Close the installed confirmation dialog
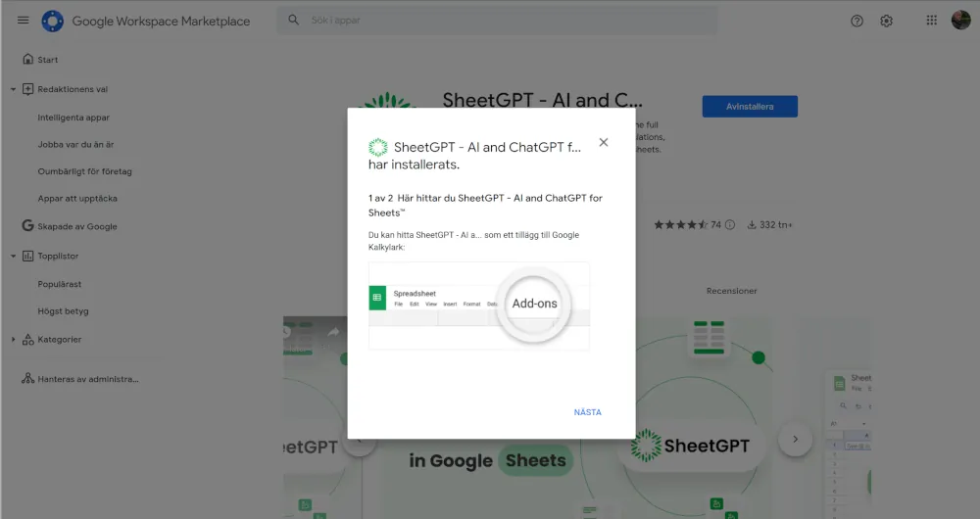Image resolution: width=980 pixels, height=519 pixels. 603,142
